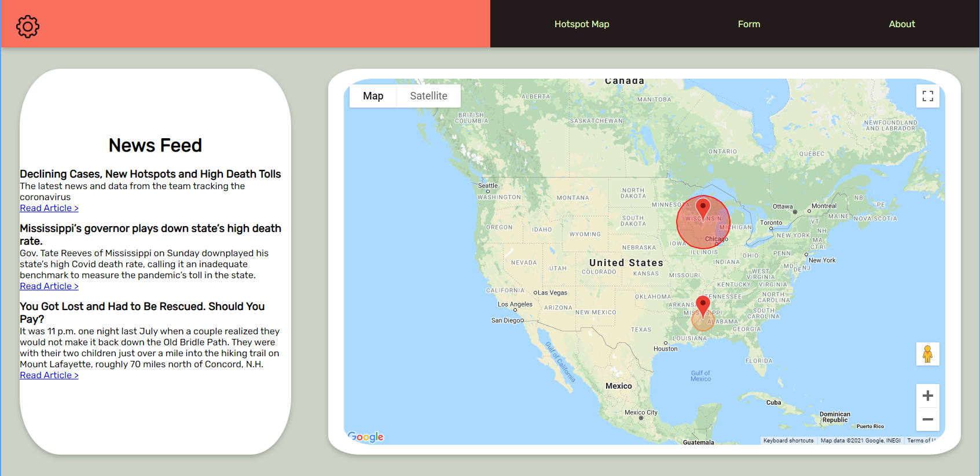The image size is (980, 476).
Task: Click the 'Ottawa' city label on map
Action: tap(783, 206)
